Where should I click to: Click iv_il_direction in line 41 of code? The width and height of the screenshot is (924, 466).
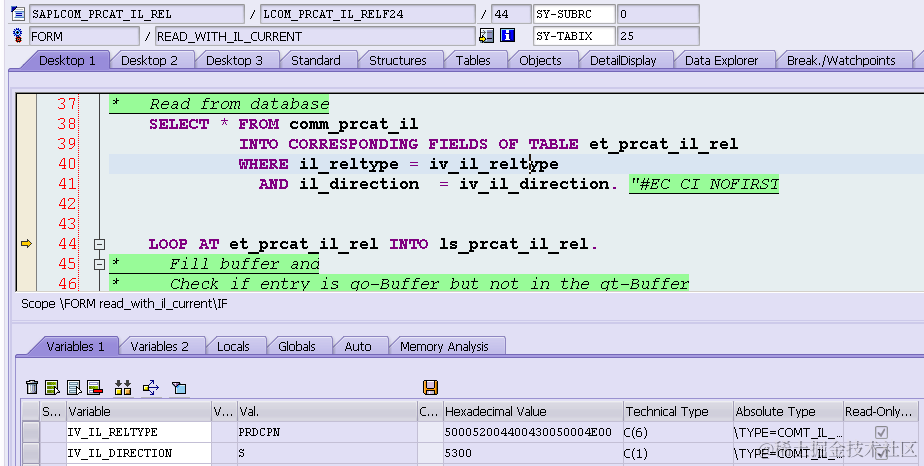click(x=534, y=184)
